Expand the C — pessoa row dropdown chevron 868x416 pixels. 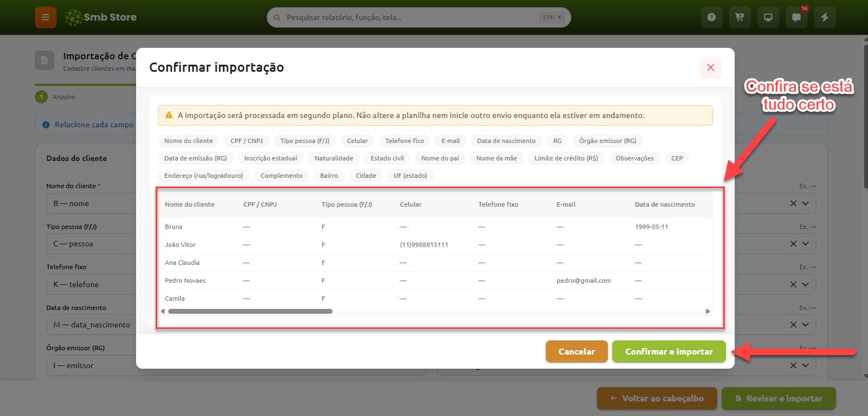(x=805, y=244)
